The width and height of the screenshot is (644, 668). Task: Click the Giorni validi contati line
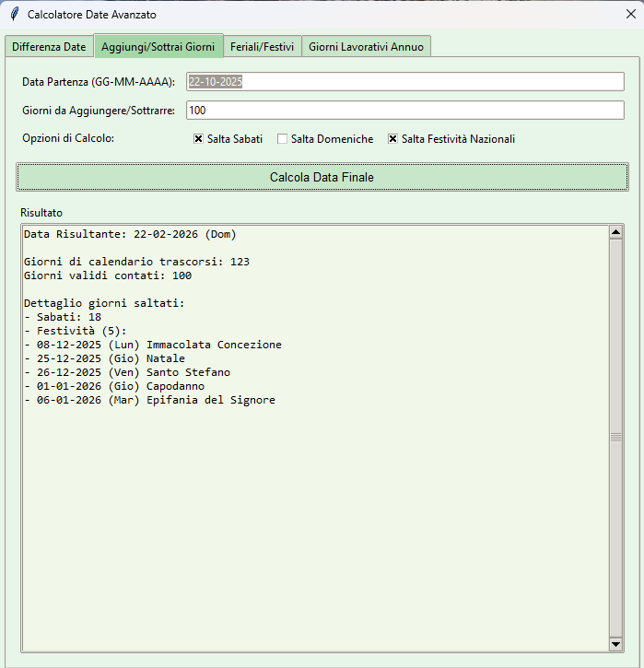point(107,275)
